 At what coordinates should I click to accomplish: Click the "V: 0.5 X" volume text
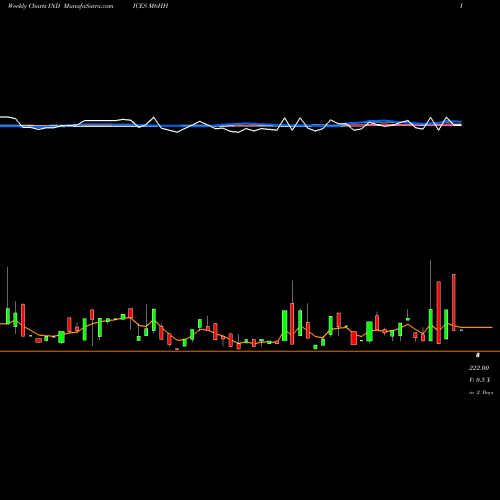tap(480, 380)
